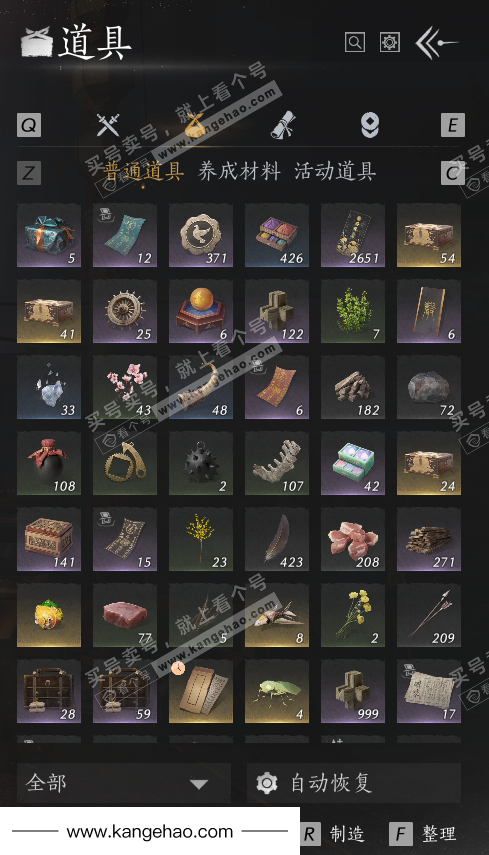Click the back arrow icon
The width and height of the screenshot is (489, 855).
(x=436, y=43)
